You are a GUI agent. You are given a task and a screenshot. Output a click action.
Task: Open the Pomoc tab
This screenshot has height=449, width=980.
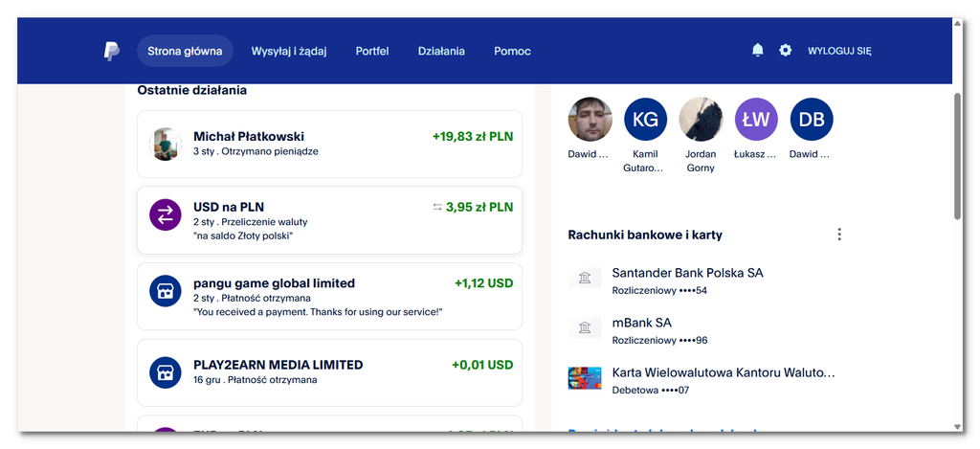512,52
